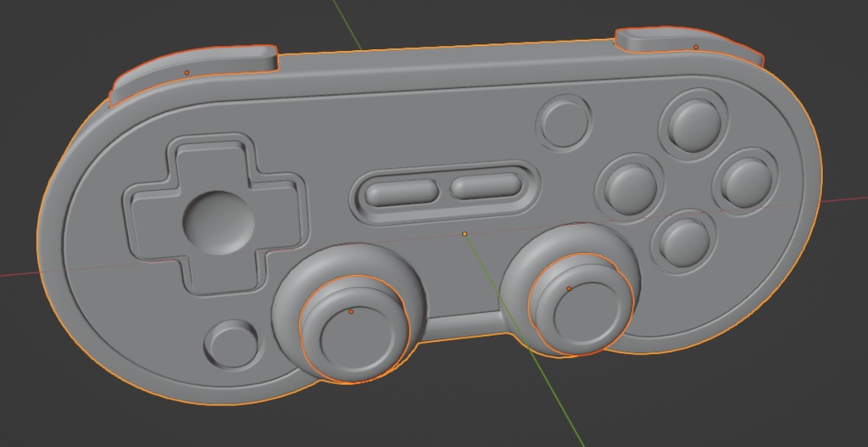Screen dimensions: 868x447
Task: Click origin dot on left analog stick
Action: pyautogui.click(x=350, y=312)
